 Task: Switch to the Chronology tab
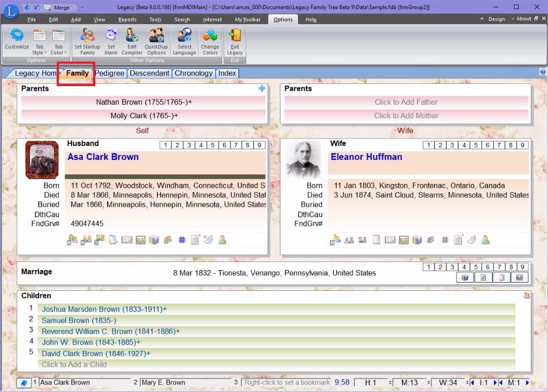(x=194, y=73)
